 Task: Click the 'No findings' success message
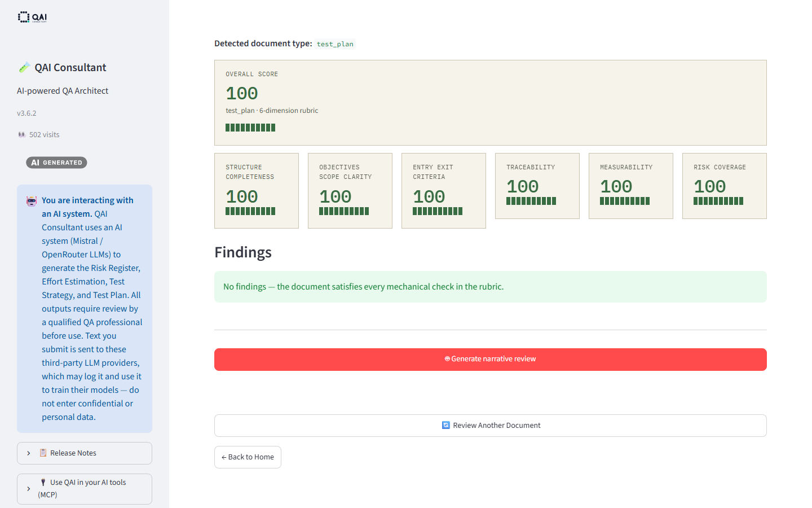[491, 287]
